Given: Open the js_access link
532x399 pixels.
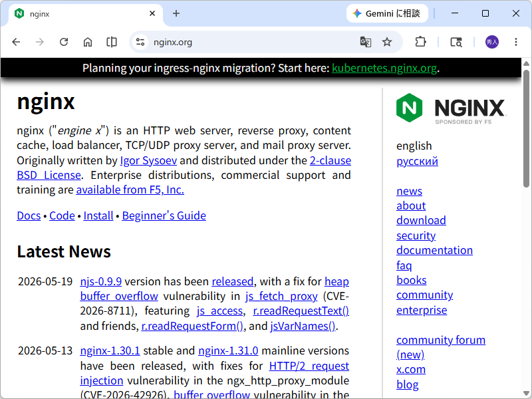Looking at the screenshot, I should pos(219,311).
